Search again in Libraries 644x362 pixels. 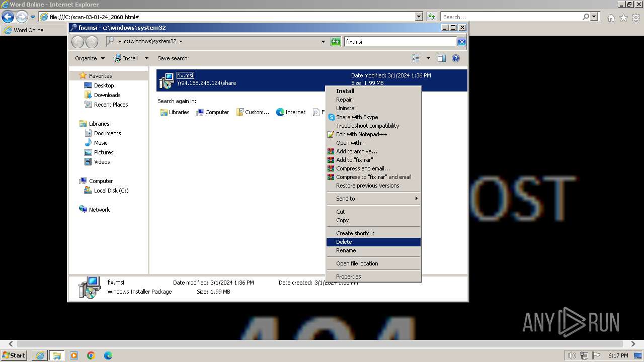point(175,112)
